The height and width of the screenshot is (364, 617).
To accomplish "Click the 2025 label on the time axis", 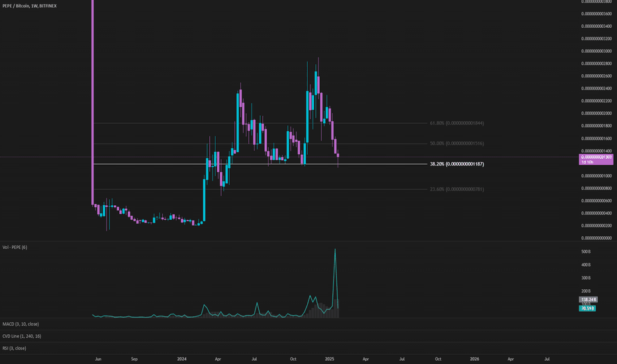I will pos(330,359).
